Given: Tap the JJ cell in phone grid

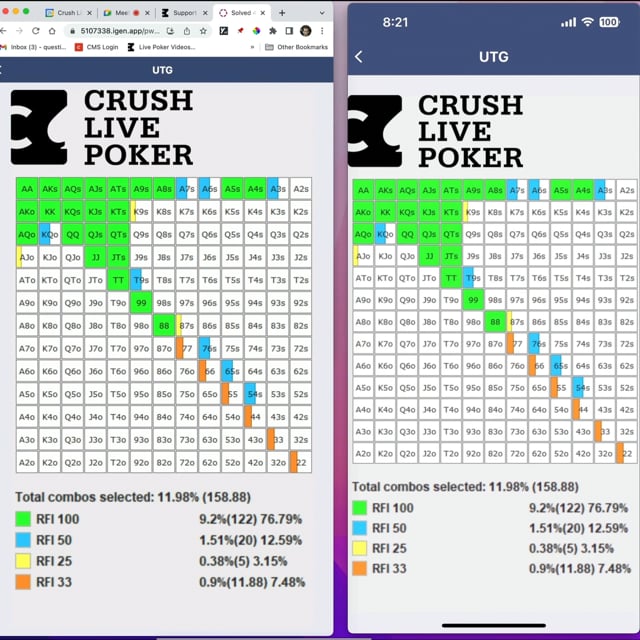Looking at the screenshot, I should tap(429, 256).
